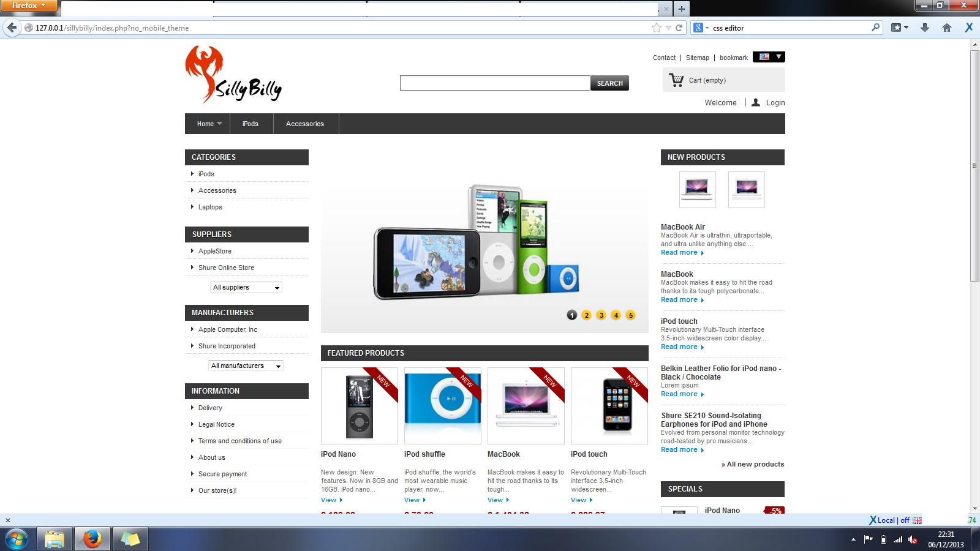The image size is (980, 551).
Task: Open the URL history dropdown arrow
Action: coord(668,28)
